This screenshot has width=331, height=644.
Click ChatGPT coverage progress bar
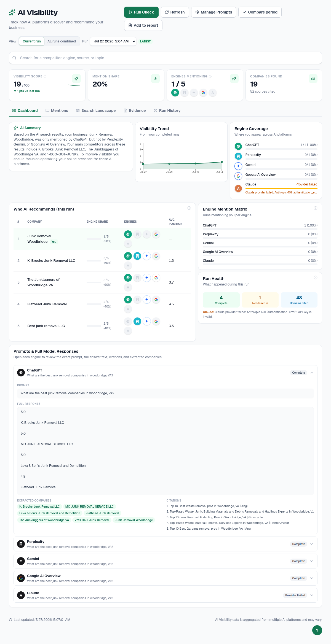(281, 149)
